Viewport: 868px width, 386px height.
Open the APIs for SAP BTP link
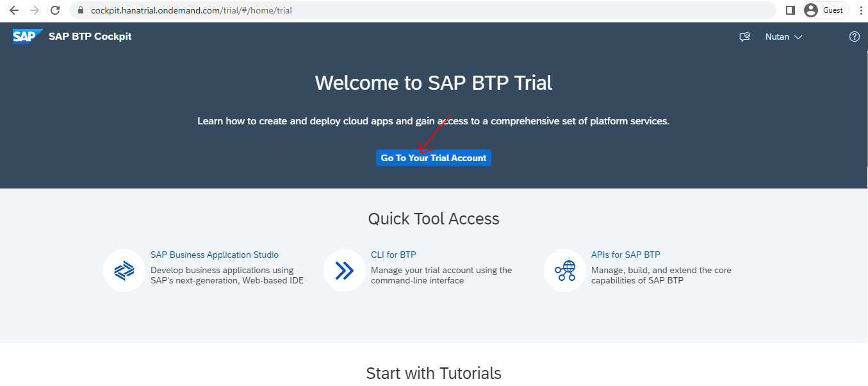626,255
